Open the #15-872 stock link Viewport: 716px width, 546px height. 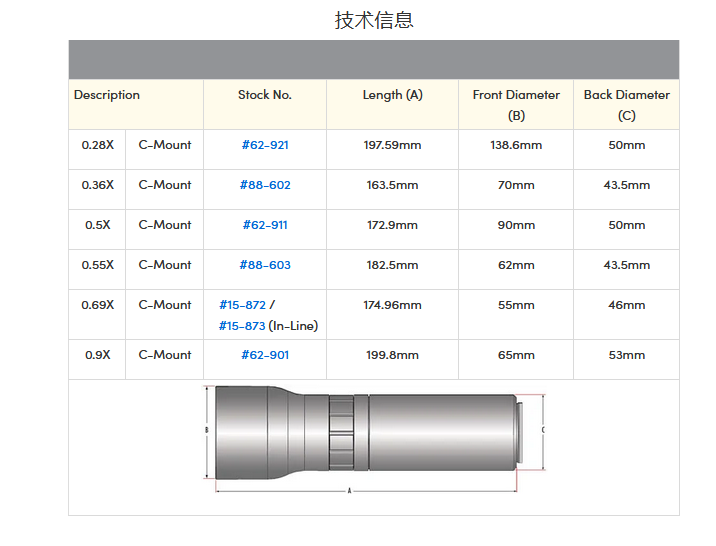[243, 305]
